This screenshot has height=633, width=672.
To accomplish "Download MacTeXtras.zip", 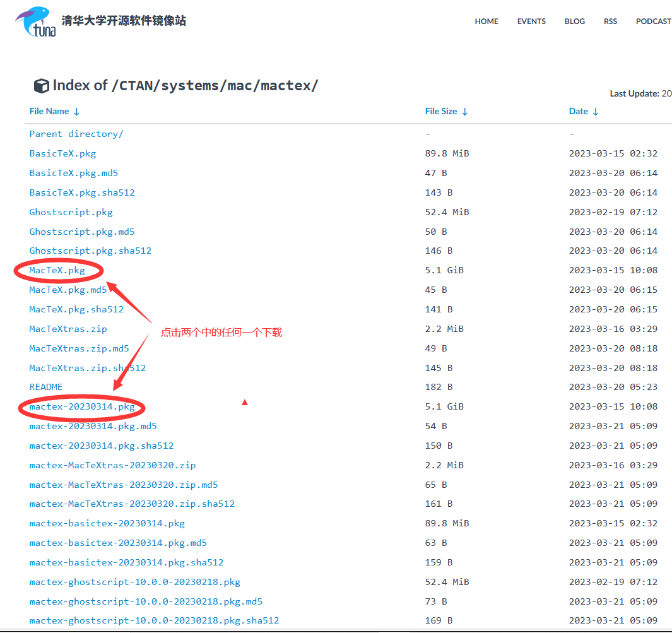I will [68, 329].
